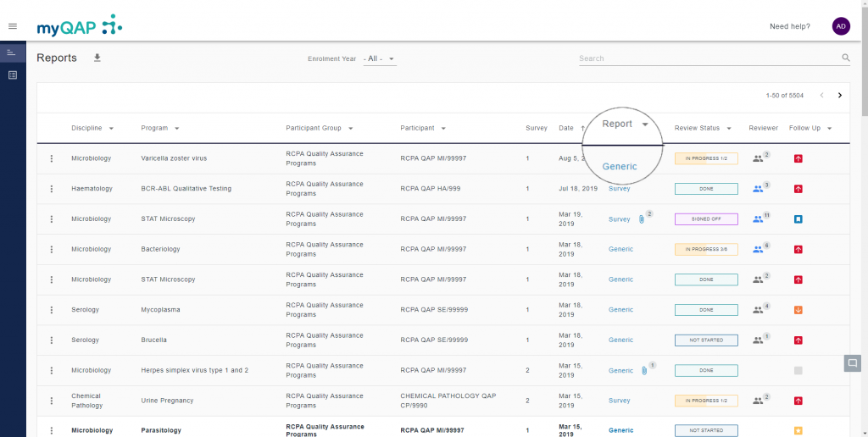Click the 1-50 of 5504 pagination text
Viewport: 868px width, 437px height.
tap(784, 95)
